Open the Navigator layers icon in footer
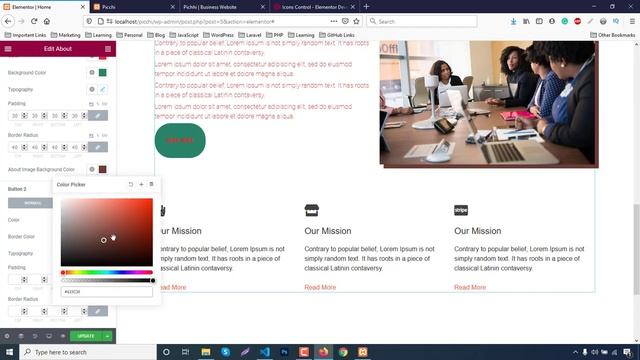The height and width of the screenshot is (360, 640). [x=21, y=336]
